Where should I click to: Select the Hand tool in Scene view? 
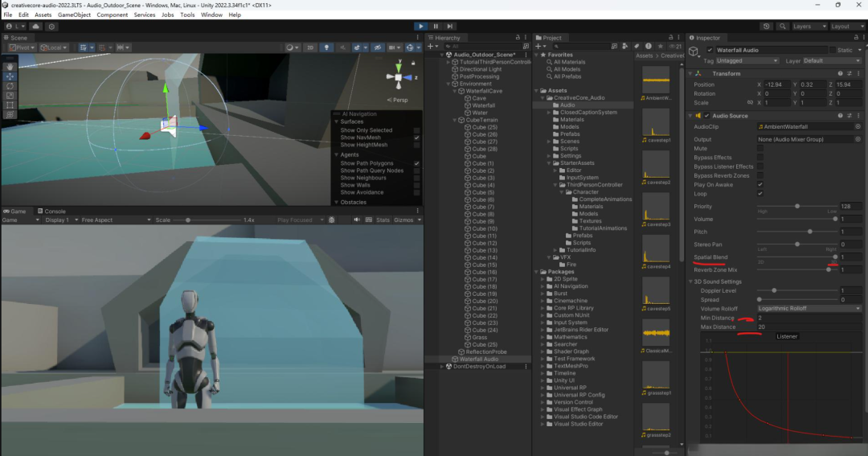(x=10, y=66)
